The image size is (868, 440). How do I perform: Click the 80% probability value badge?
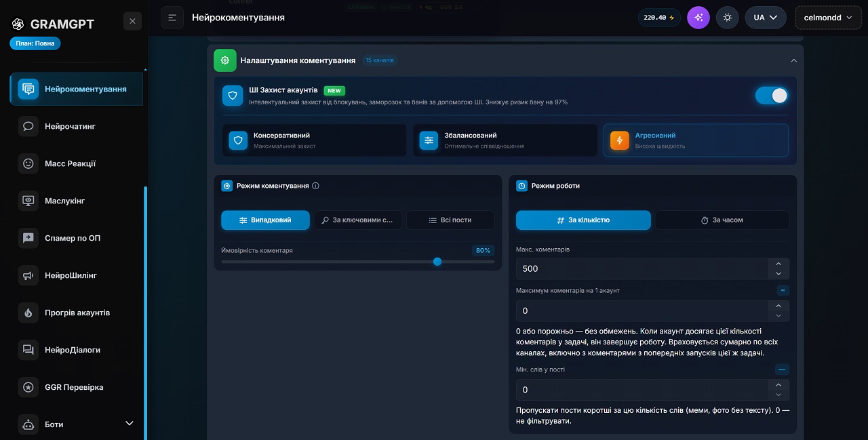coord(483,251)
